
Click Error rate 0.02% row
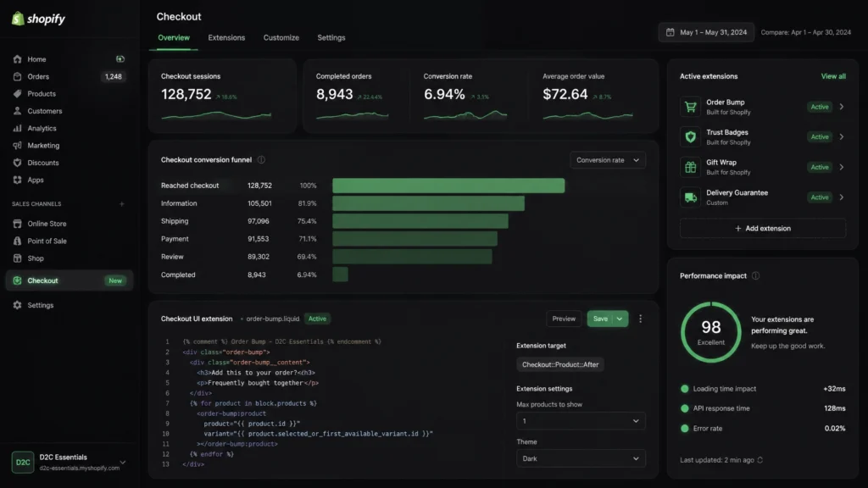click(x=763, y=428)
